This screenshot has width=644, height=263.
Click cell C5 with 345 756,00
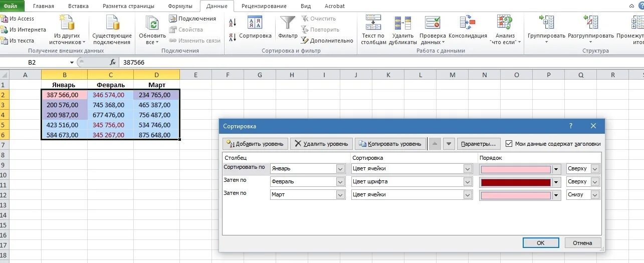[110, 125]
